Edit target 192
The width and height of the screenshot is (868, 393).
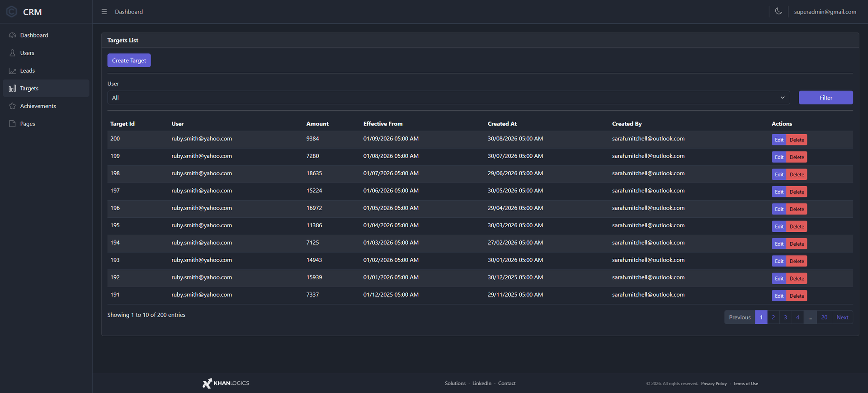coord(779,279)
